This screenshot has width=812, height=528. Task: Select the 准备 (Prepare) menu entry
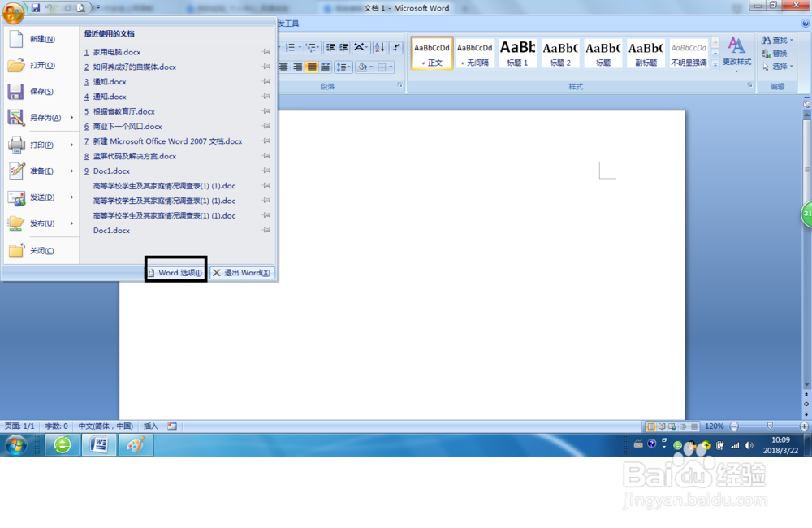(x=41, y=171)
